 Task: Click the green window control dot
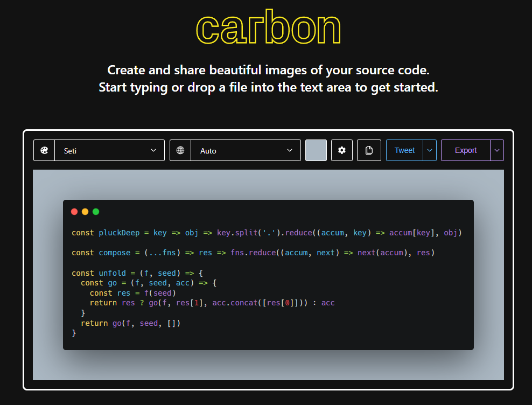click(x=96, y=212)
